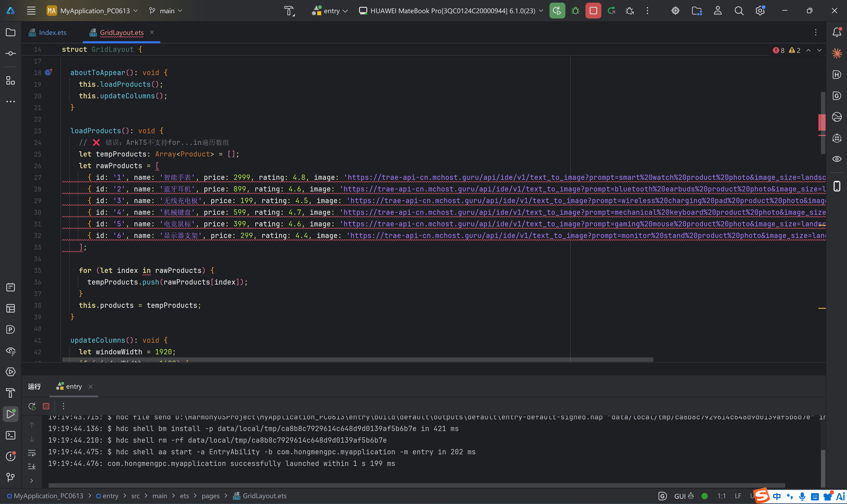
Task: Open MyApplication_PC0613 project dropdown
Action: click(x=92, y=11)
